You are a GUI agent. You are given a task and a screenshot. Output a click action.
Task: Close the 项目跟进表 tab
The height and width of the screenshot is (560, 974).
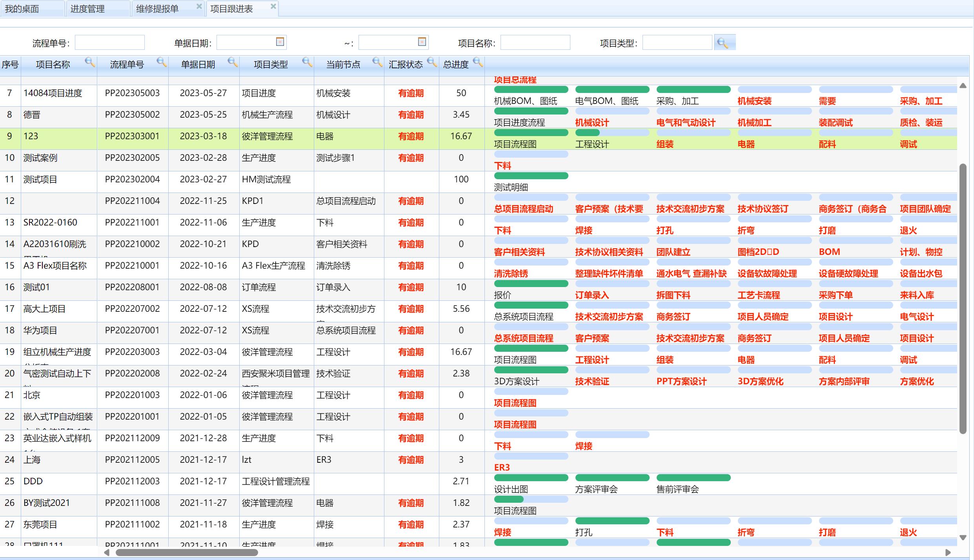(273, 6)
